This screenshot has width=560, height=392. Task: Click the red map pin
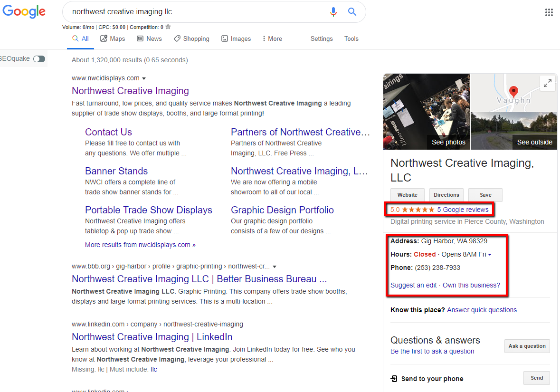[x=513, y=92]
